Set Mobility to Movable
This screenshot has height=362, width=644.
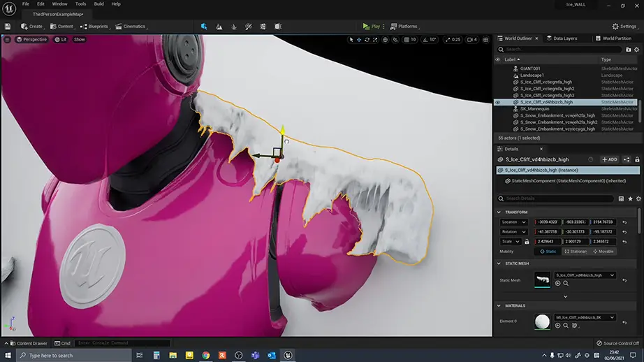[604, 252]
